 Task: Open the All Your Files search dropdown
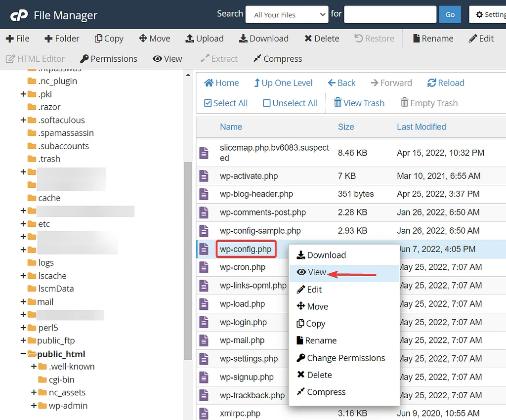287,15
